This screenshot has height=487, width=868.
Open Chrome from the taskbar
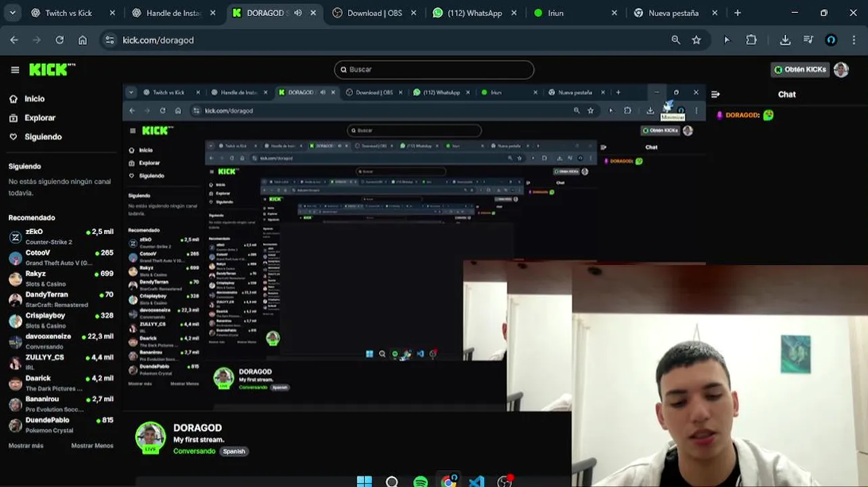click(448, 482)
